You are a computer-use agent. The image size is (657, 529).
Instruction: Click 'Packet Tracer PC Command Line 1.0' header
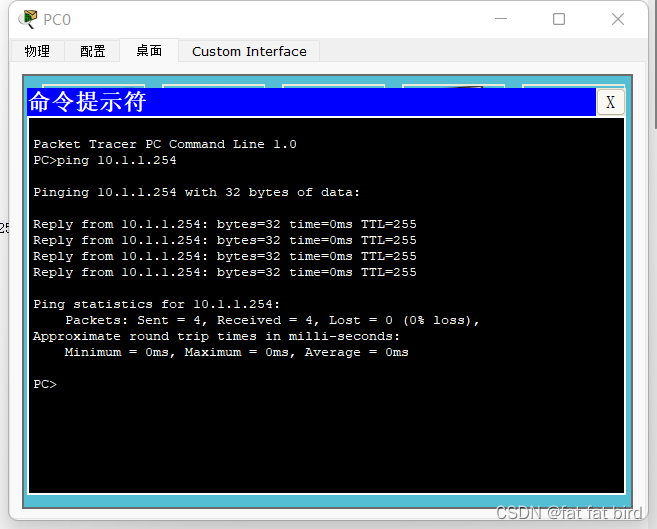point(165,144)
